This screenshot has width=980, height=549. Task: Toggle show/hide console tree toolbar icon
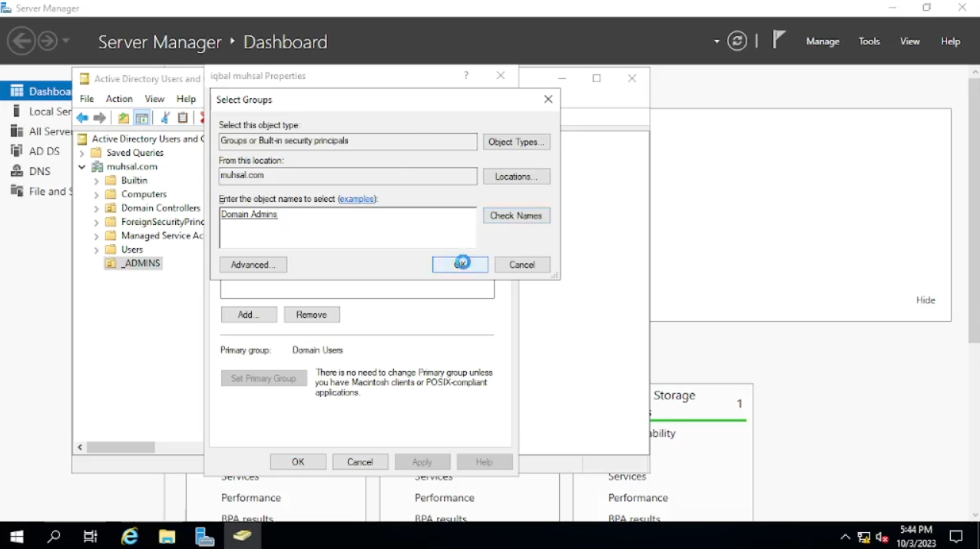142,118
